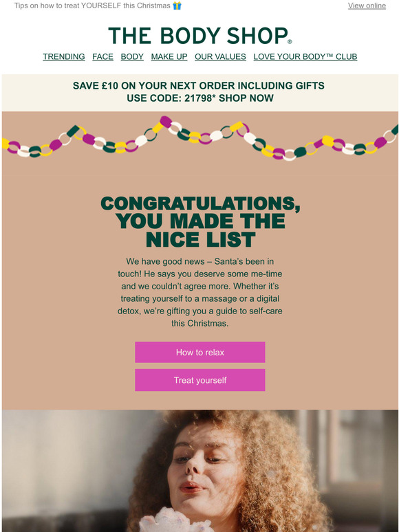Viewport: 399px width, 532px height.
Task: Click the Treat yourself button
Action: pyautogui.click(x=200, y=380)
